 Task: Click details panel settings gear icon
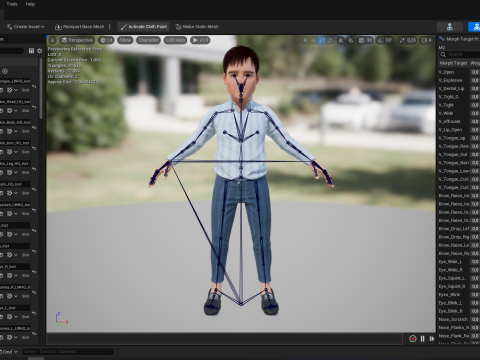[x=40, y=51]
